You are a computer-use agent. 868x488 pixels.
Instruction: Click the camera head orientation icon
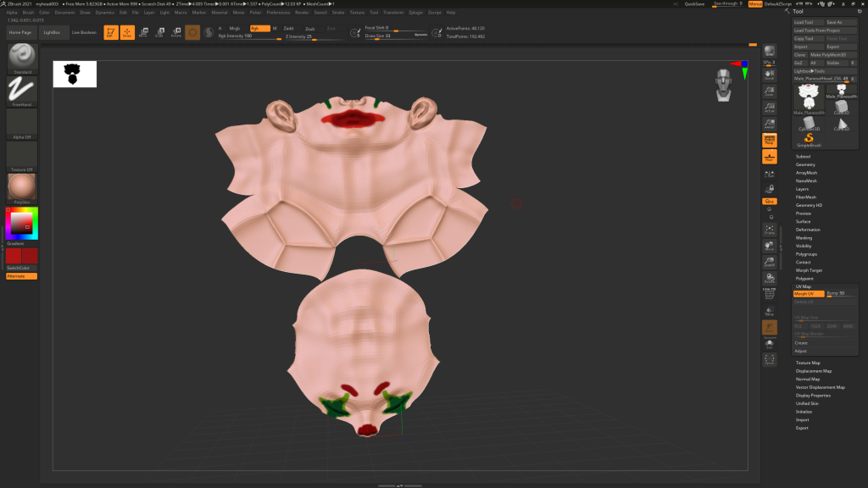[724, 86]
